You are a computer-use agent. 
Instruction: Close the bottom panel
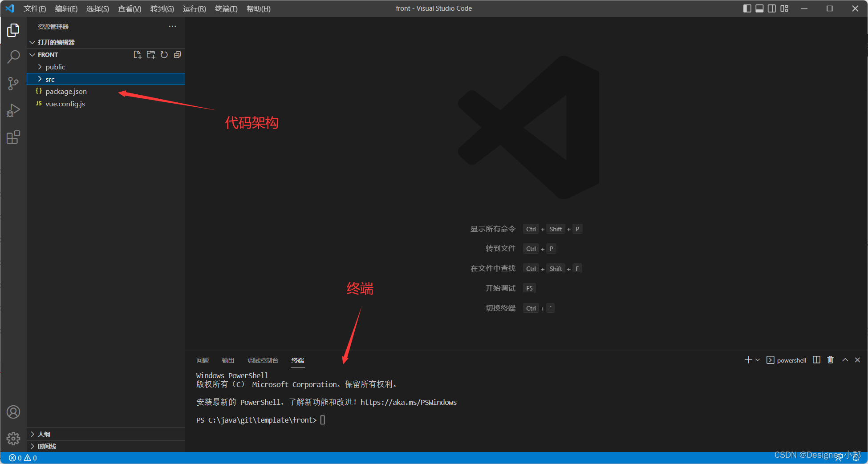coord(857,360)
